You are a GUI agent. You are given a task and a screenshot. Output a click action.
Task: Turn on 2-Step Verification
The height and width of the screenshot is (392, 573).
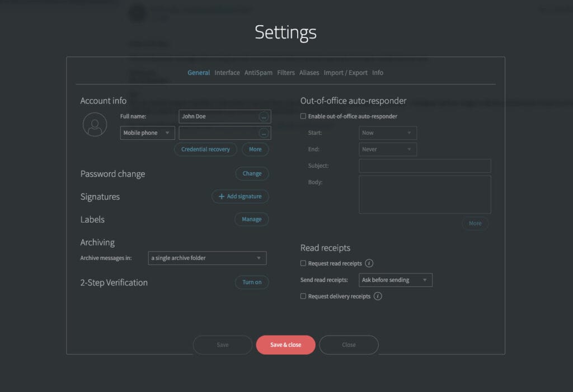[252, 282]
